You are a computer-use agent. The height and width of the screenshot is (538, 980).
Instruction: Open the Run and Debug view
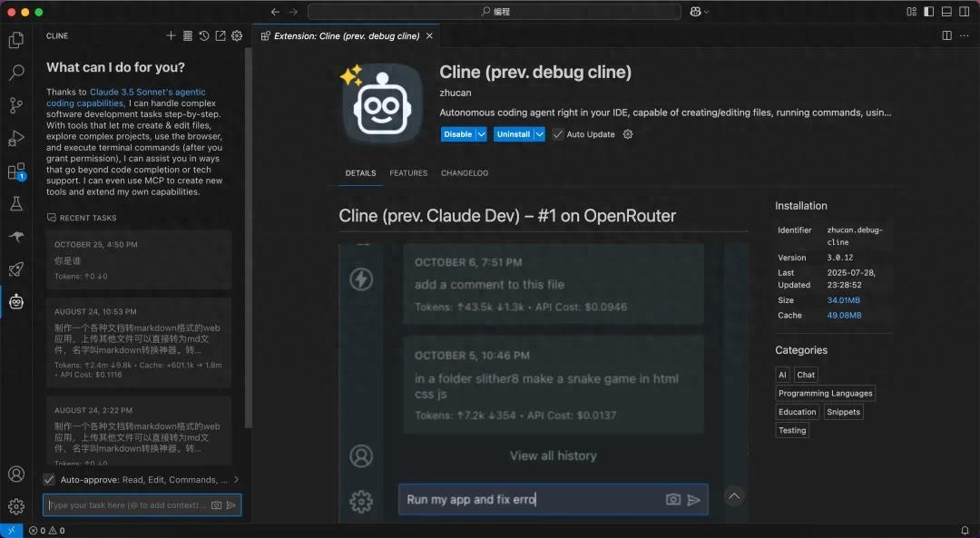pos(16,138)
